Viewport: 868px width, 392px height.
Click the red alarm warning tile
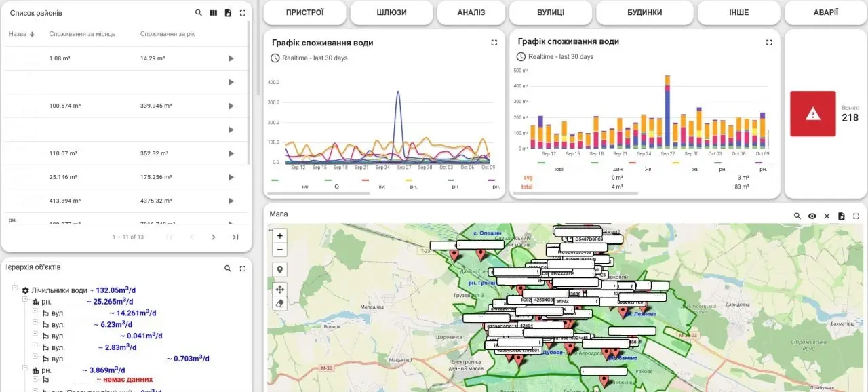coord(812,114)
